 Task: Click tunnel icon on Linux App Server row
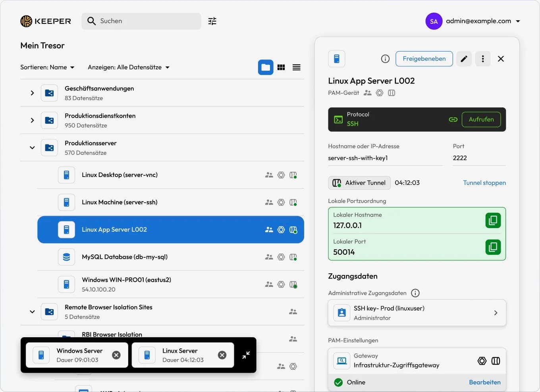tap(293, 230)
